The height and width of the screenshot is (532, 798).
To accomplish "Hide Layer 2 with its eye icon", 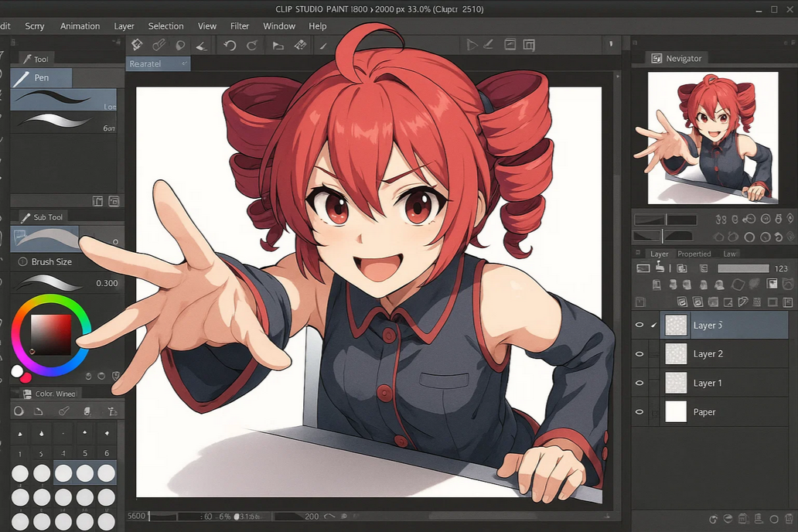I will [639, 354].
